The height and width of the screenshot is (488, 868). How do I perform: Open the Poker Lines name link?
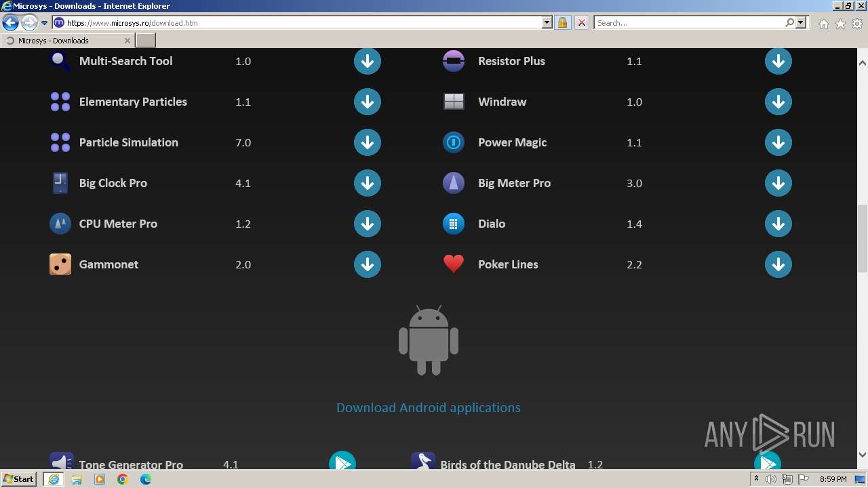tap(508, 264)
